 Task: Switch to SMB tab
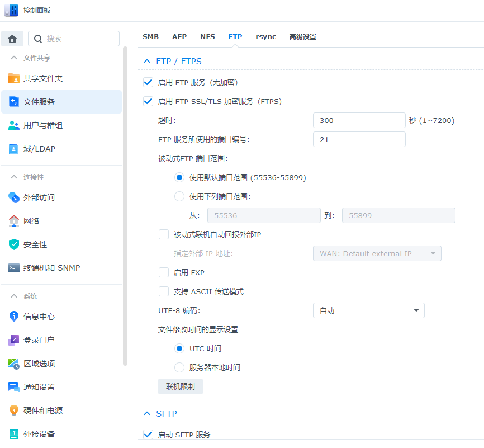[151, 37]
